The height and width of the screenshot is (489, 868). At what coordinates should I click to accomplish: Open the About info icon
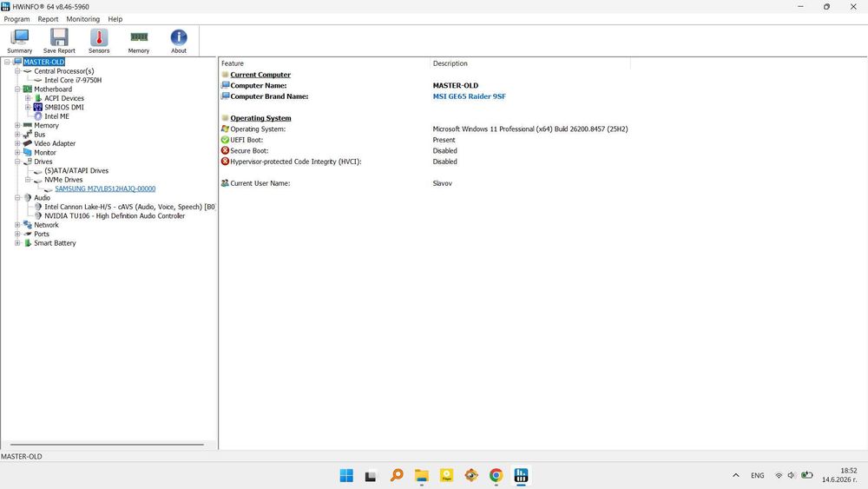coord(178,37)
